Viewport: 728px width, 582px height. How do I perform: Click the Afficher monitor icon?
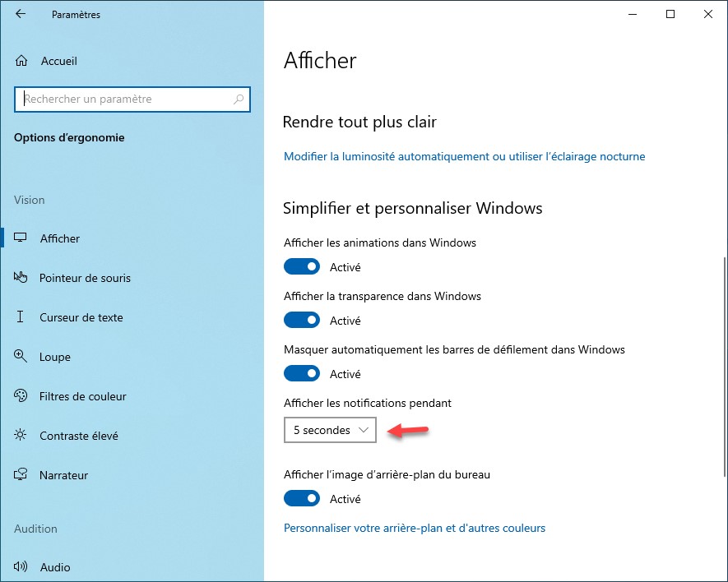21,238
